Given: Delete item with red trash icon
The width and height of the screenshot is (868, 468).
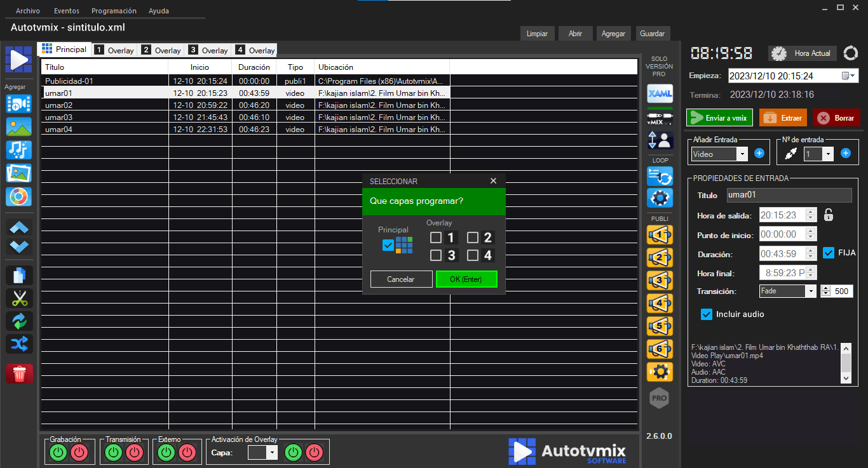Looking at the screenshot, I should pyautogui.click(x=20, y=373).
